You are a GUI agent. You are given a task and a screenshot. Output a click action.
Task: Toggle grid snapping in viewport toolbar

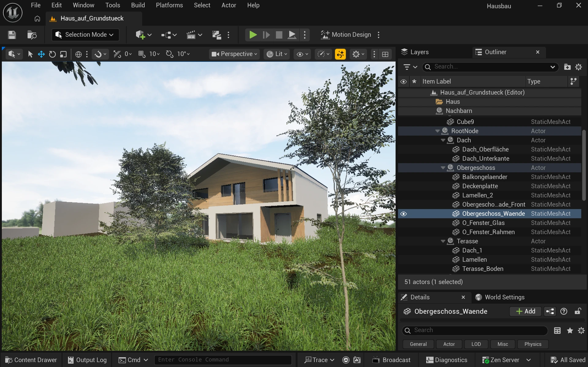pyautogui.click(x=142, y=54)
